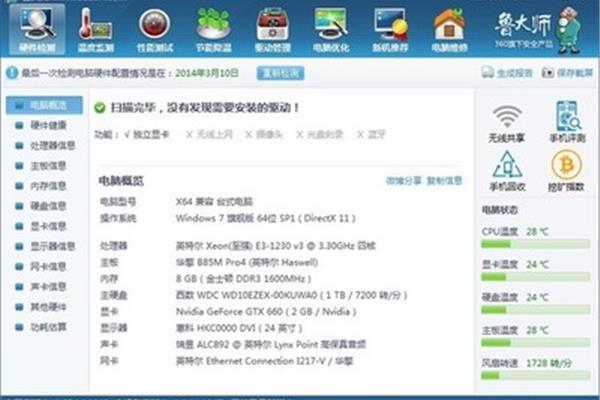Click the 主板温度 green progress bar

coord(535,343)
